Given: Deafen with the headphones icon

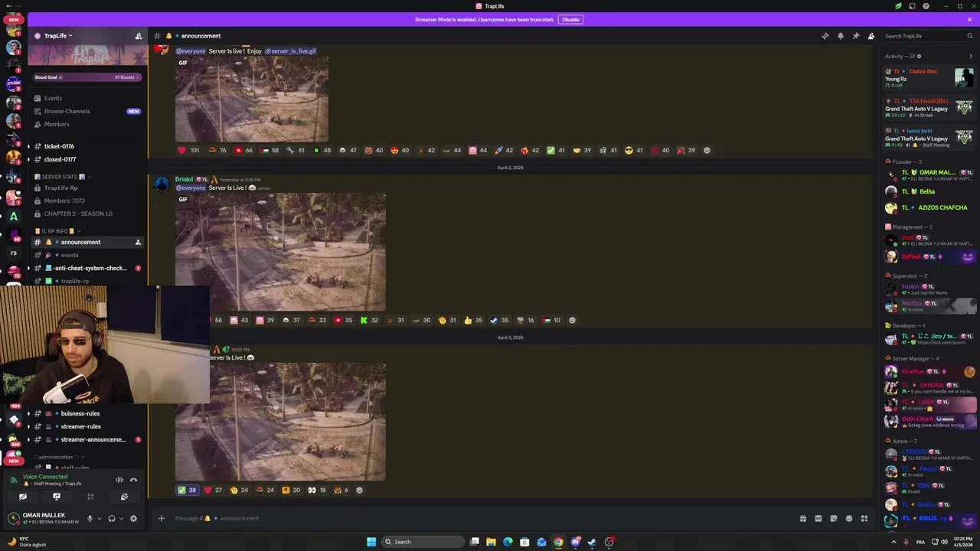Looking at the screenshot, I should click(x=112, y=519).
